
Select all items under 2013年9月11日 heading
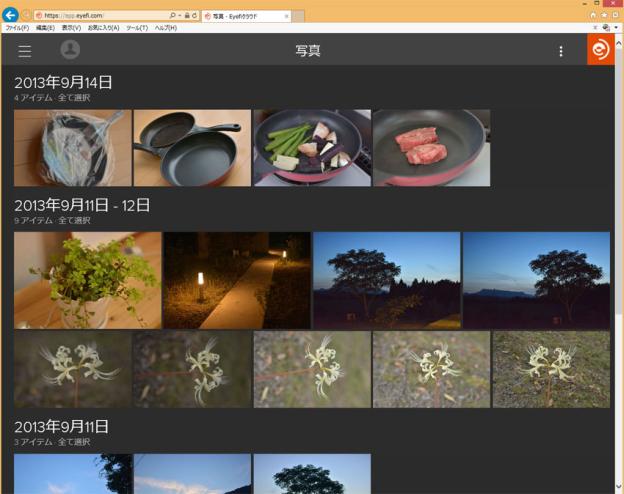coord(74,442)
